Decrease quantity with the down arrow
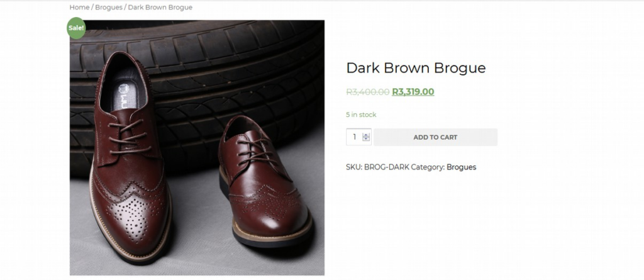 pos(367,140)
